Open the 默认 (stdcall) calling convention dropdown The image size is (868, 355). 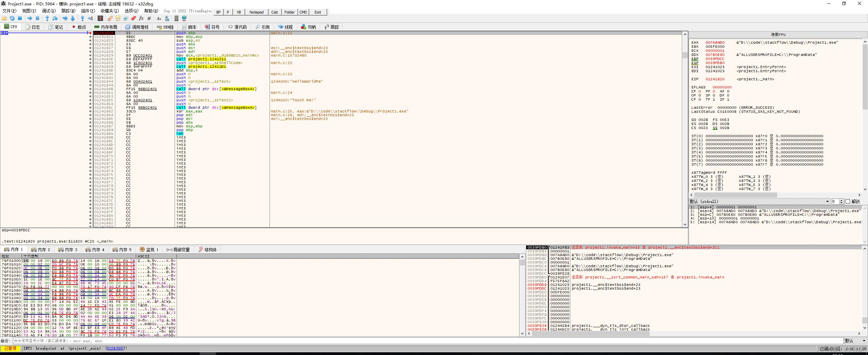click(759, 202)
